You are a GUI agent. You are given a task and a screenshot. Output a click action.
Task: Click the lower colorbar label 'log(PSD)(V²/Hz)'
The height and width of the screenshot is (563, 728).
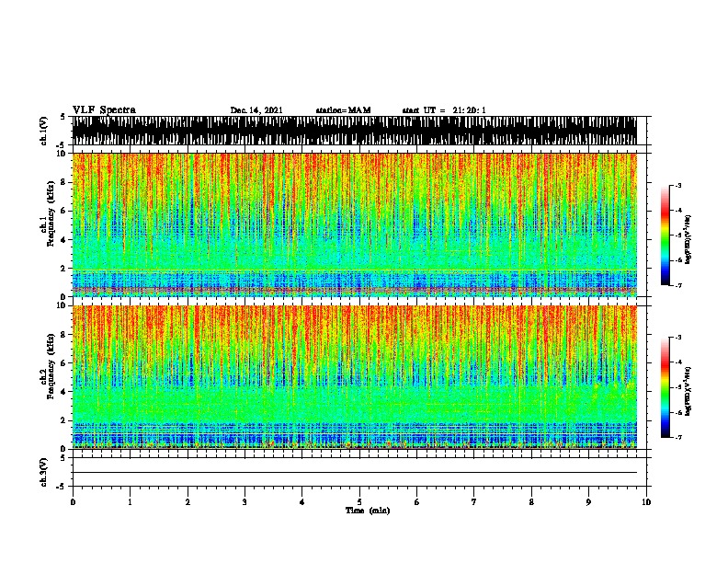tap(688, 391)
